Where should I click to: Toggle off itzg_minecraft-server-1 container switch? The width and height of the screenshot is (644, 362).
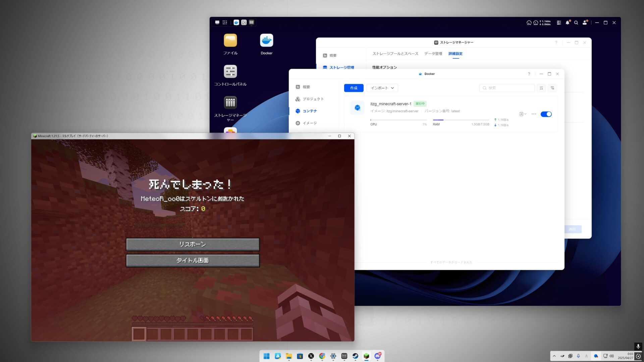point(546,114)
